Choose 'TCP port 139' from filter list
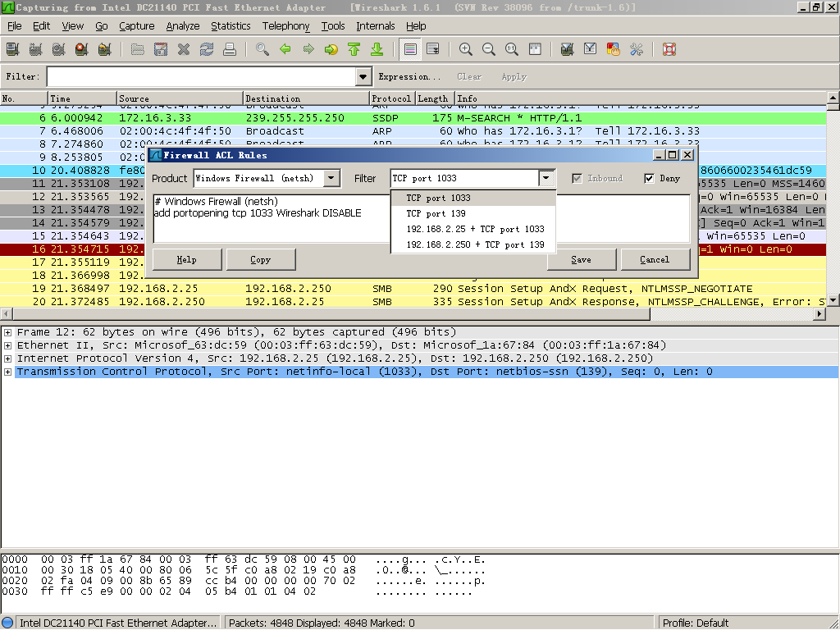 473,213
